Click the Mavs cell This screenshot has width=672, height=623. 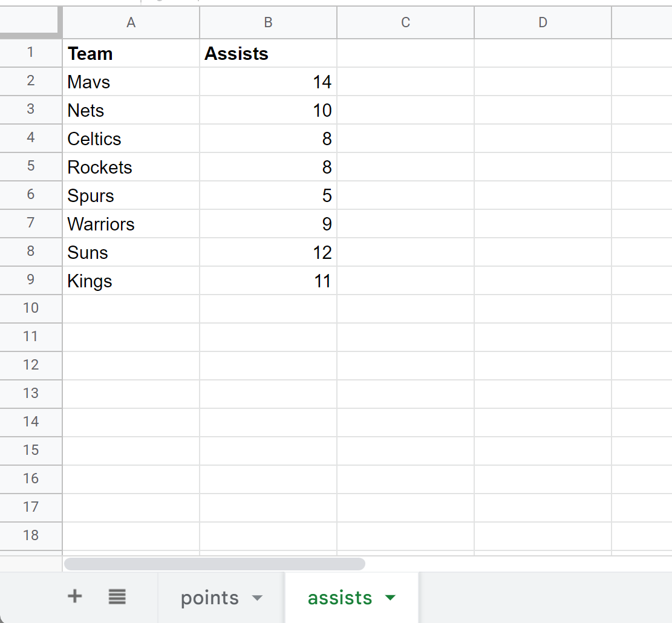(131, 82)
